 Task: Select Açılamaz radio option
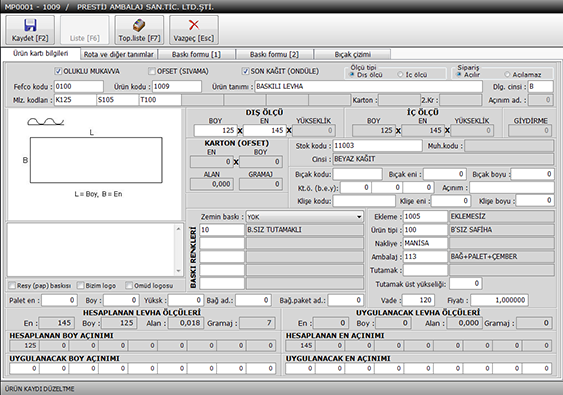point(507,75)
